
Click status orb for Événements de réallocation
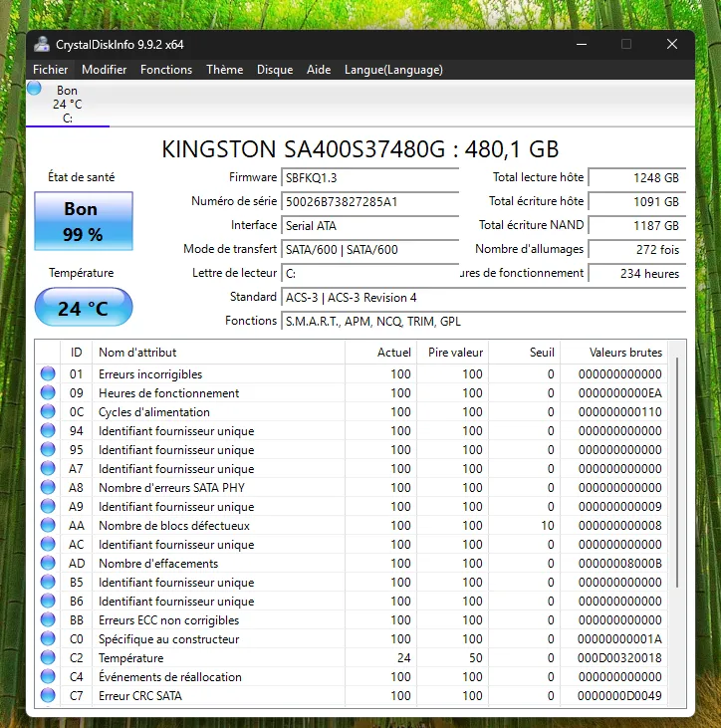[48, 676]
